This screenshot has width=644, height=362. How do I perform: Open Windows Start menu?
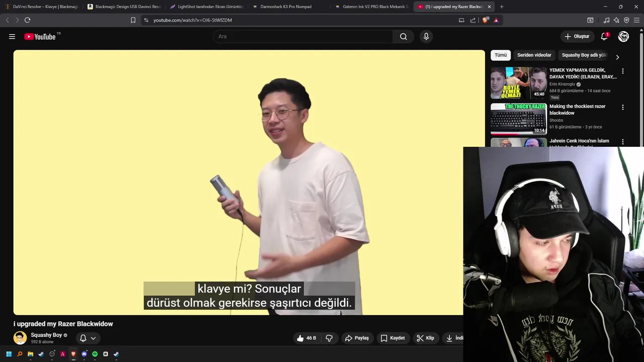click(9, 354)
